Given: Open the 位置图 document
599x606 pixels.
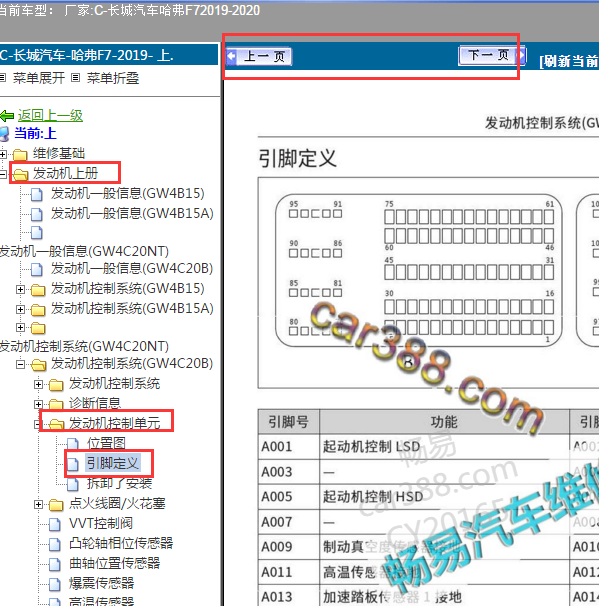Looking at the screenshot, I should (x=106, y=443).
